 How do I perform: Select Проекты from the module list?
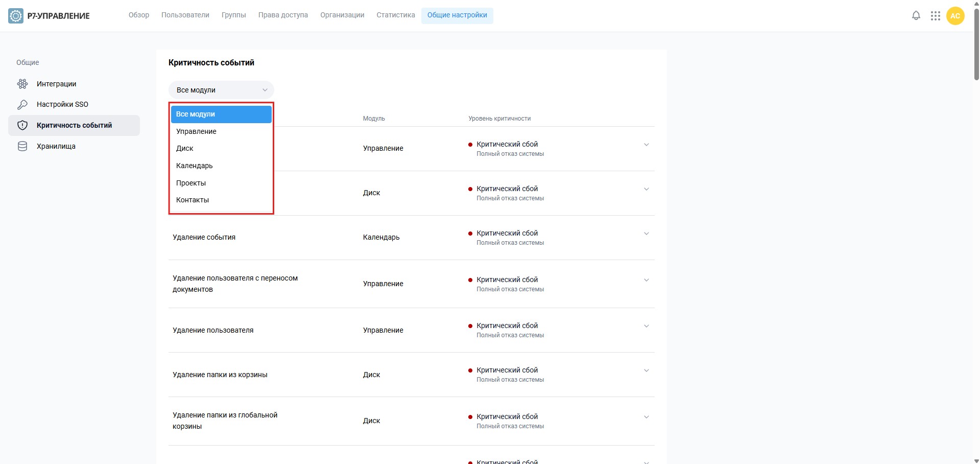point(221,183)
